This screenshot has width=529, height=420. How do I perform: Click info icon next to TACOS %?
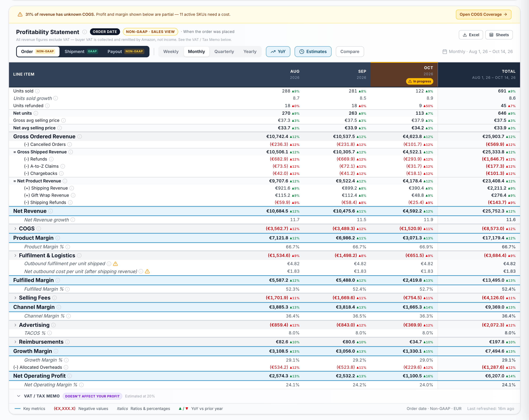(x=50, y=333)
